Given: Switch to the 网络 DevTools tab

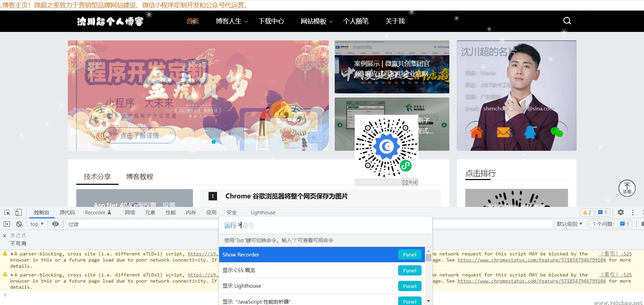Looking at the screenshot, I should point(130,212).
